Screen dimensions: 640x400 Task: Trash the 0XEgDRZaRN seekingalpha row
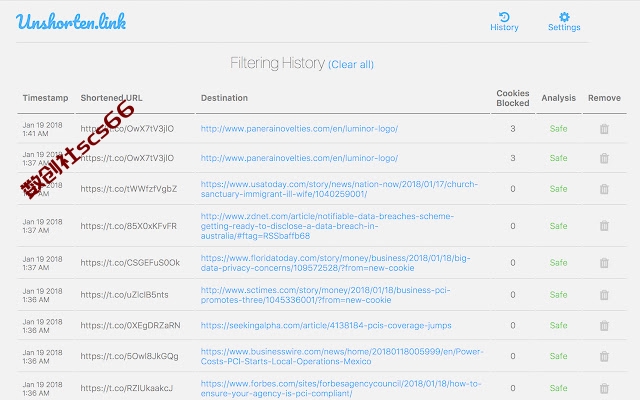pyautogui.click(x=604, y=326)
